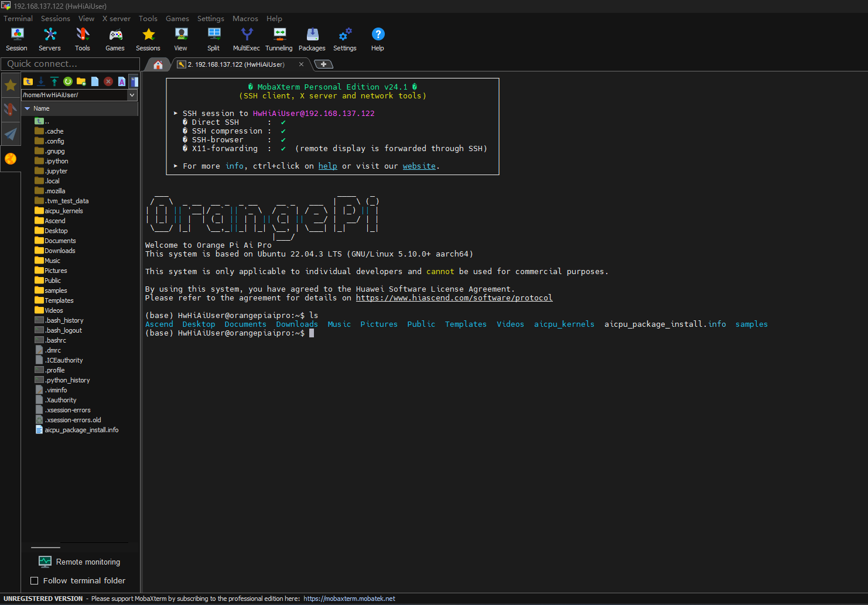Select the .bashrc file
The image size is (868, 605).
click(50, 340)
